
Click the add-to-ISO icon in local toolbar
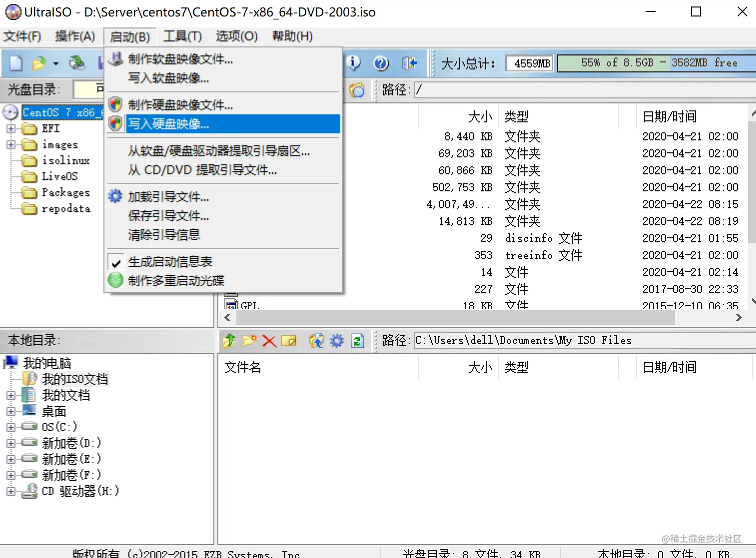(x=316, y=341)
